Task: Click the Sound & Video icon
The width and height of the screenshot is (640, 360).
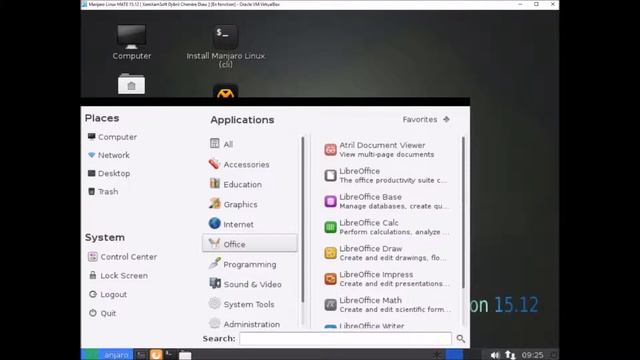Action: coord(215,283)
